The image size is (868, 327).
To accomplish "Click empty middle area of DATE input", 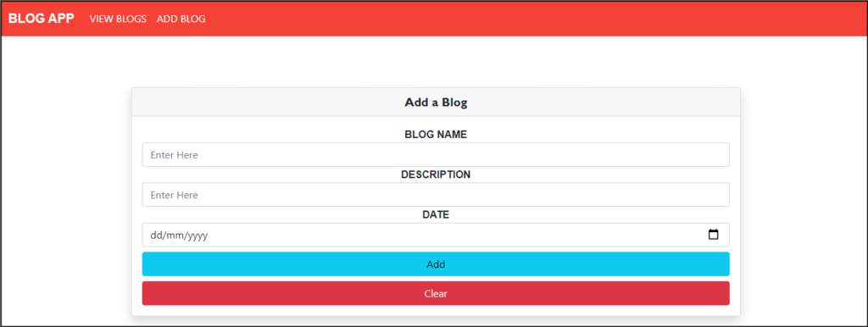I will (x=442, y=235).
